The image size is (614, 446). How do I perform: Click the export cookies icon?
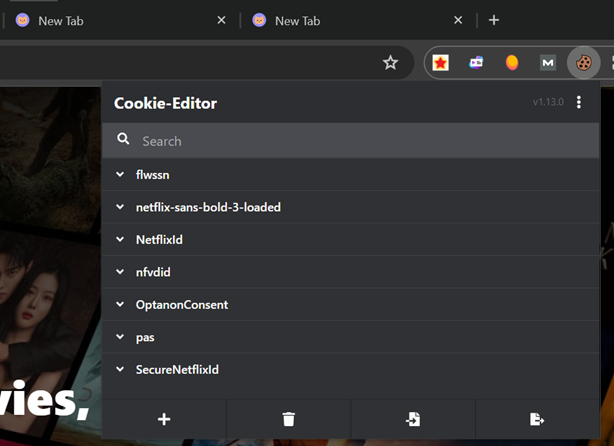[537, 419]
